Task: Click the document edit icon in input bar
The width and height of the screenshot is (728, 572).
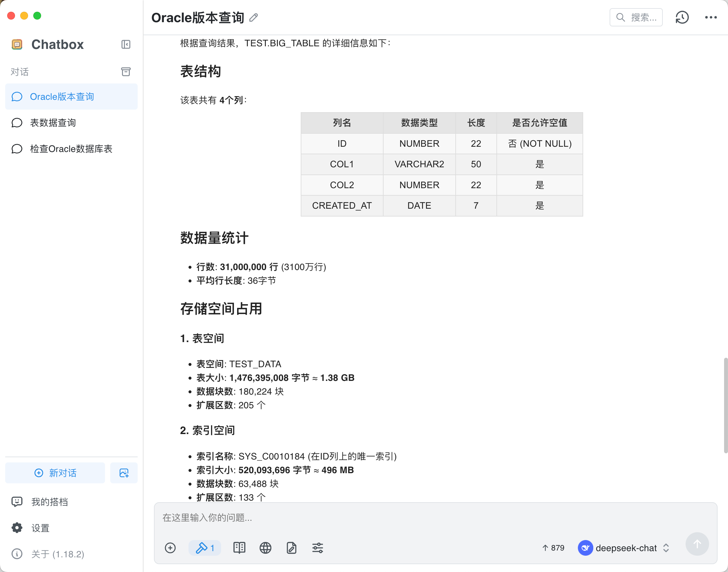Action: pyautogui.click(x=291, y=548)
